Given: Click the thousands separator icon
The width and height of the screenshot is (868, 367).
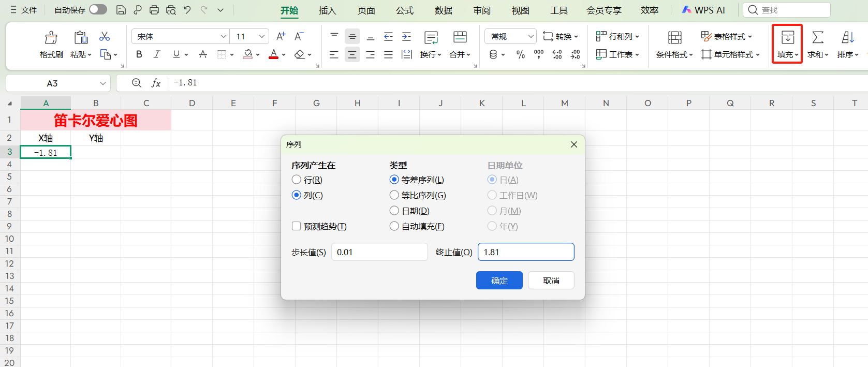Looking at the screenshot, I should click(539, 54).
